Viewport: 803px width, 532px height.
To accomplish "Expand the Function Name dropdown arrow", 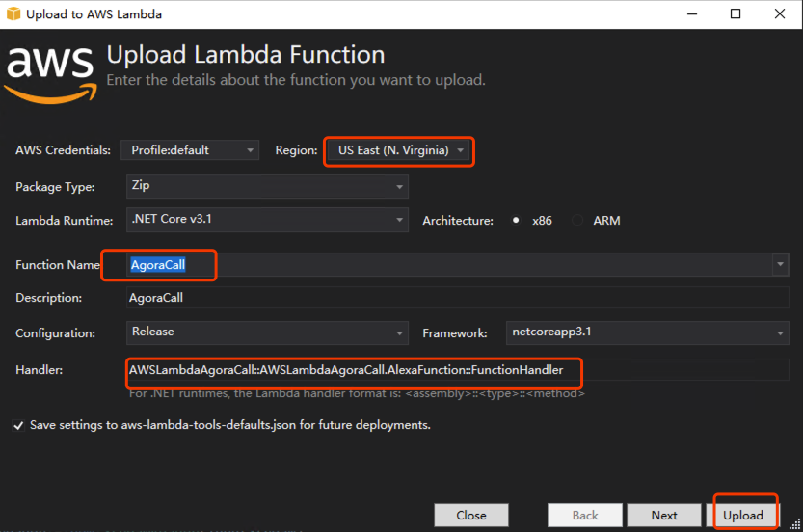I will click(x=780, y=264).
